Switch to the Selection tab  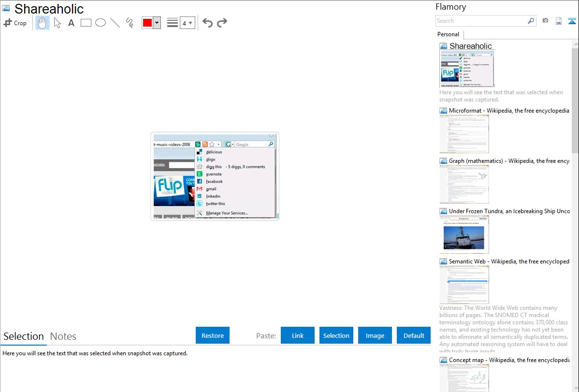pos(24,336)
